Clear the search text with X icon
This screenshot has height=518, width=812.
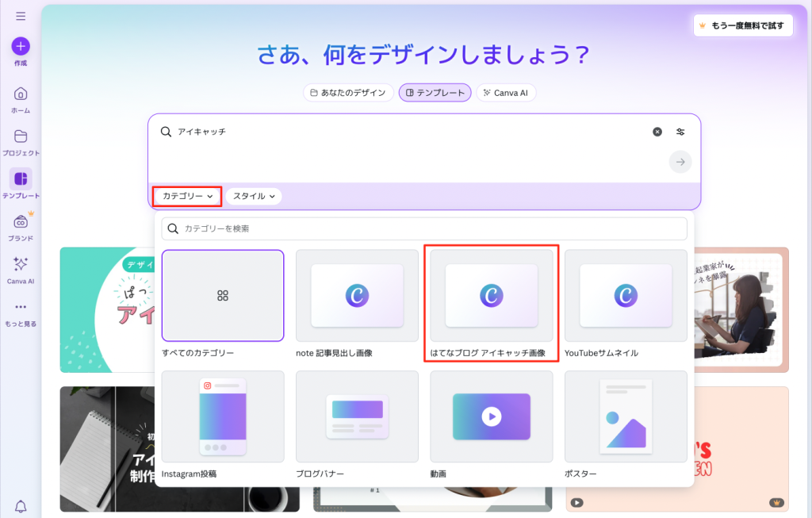point(657,132)
